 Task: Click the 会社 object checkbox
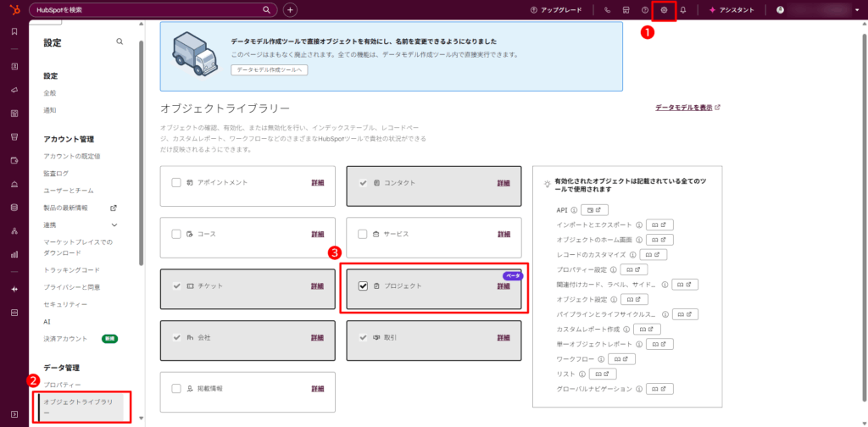pos(176,337)
